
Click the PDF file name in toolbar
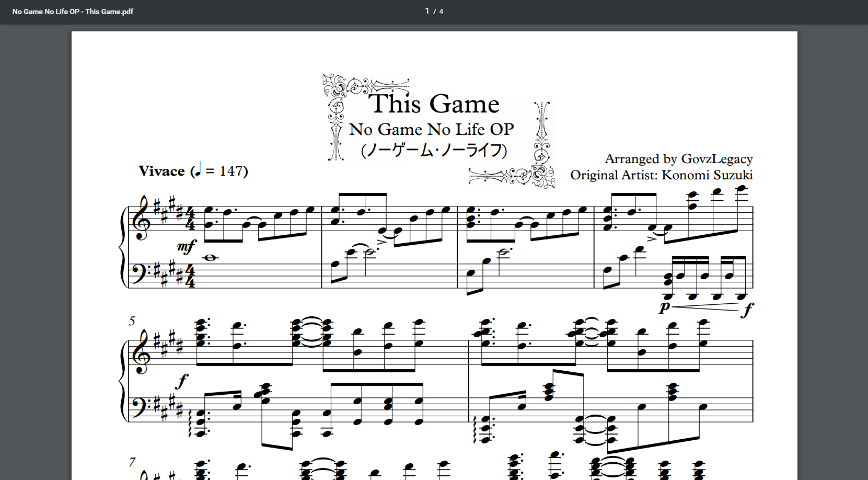click(x=73, y=12)
